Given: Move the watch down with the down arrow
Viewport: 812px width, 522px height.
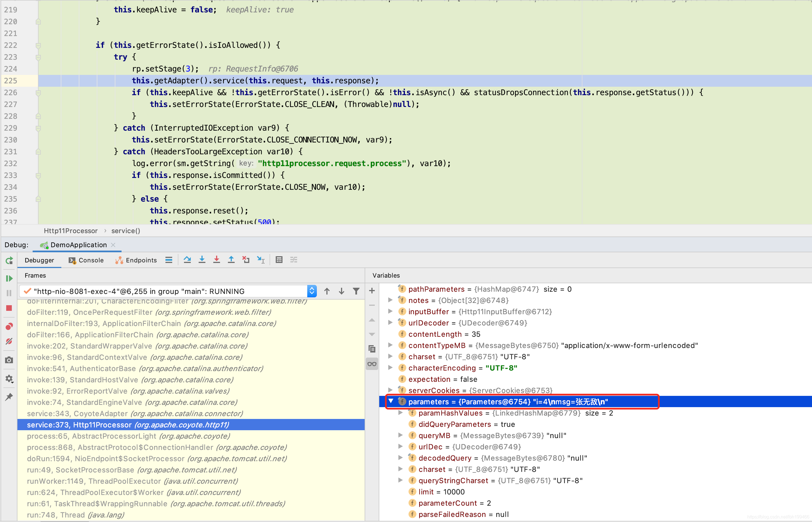Looking at the screenshot, I should (x=372, y=334).
